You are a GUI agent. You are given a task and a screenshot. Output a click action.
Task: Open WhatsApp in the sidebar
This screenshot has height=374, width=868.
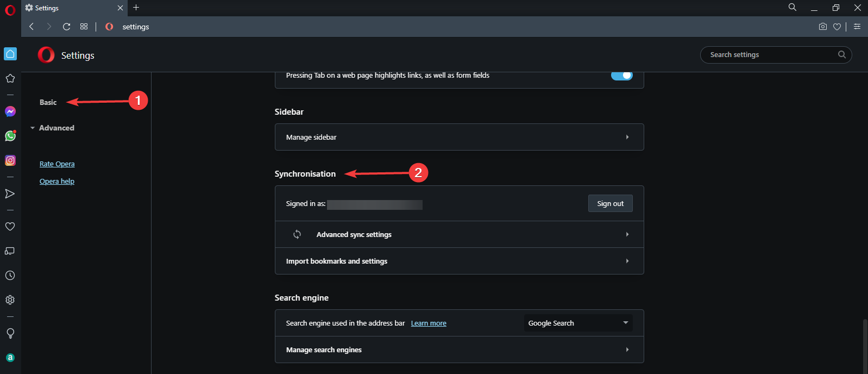(x=10, y=136)
